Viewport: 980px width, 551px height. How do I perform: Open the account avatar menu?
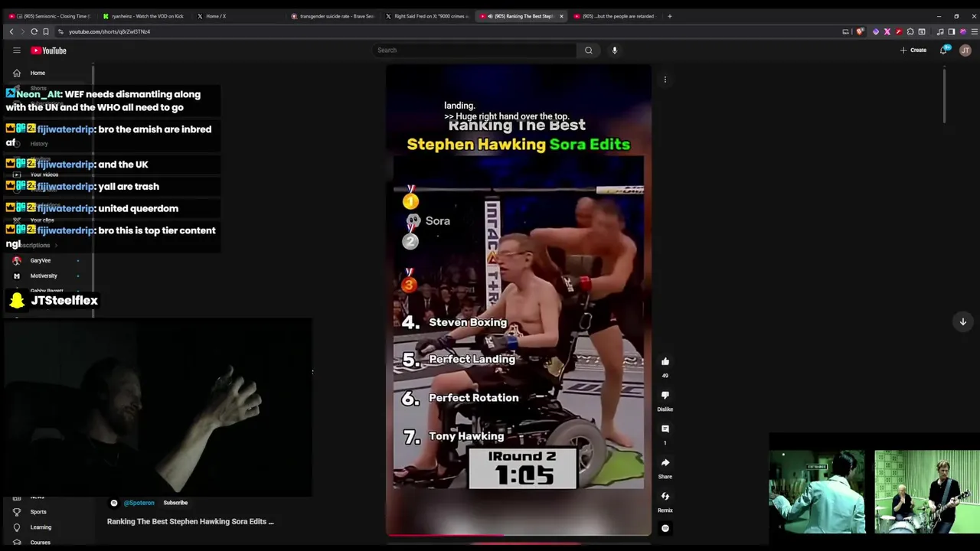tap(965, 51)
